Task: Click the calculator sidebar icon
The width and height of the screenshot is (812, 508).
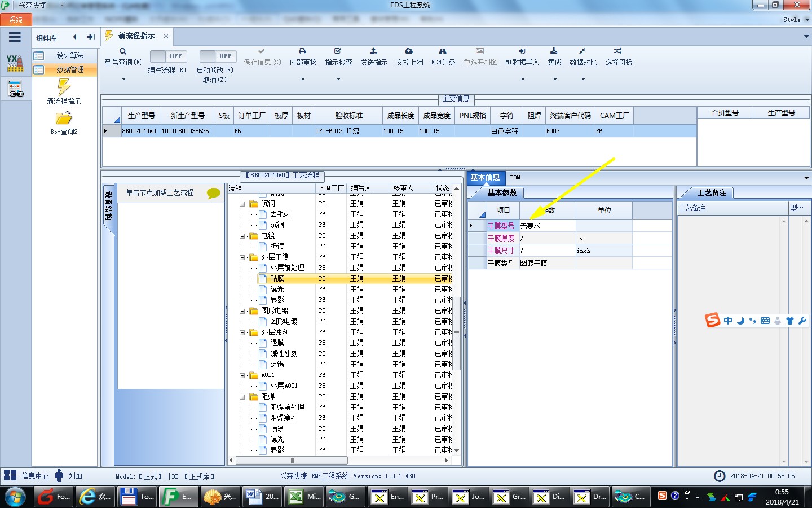Action: 15,89
